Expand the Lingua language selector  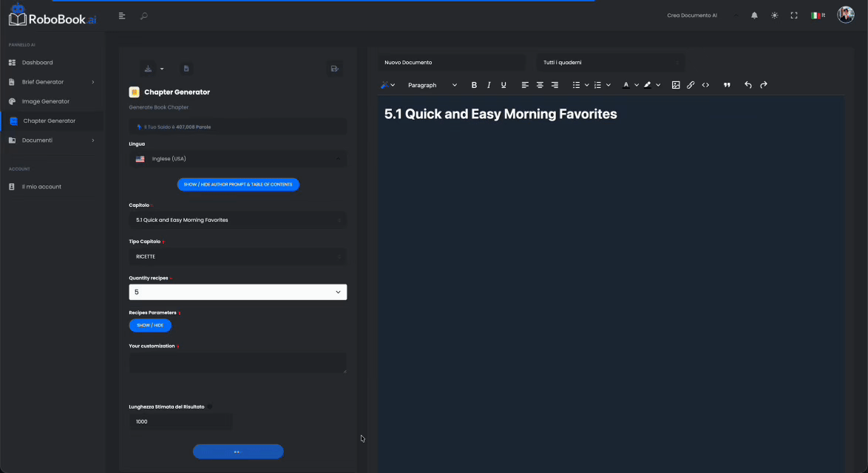[x=237, y=159]
